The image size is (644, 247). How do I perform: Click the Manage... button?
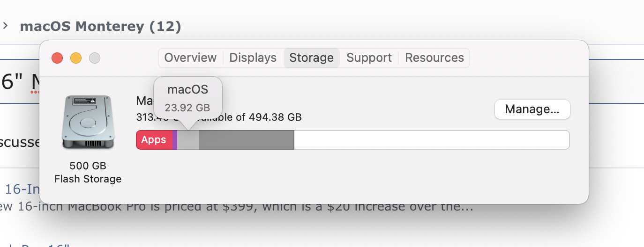[x=532, y=110]
